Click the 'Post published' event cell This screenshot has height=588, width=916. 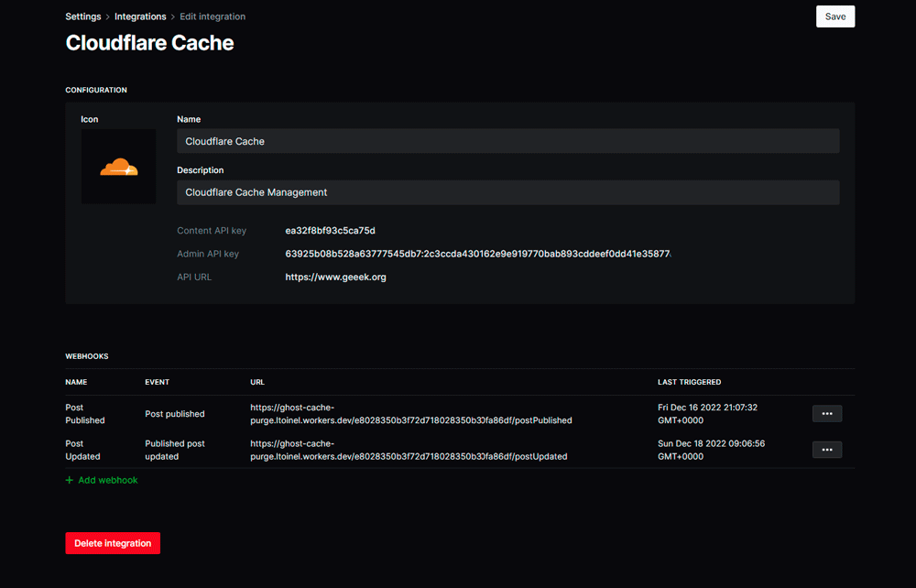(x=175, y=414)
